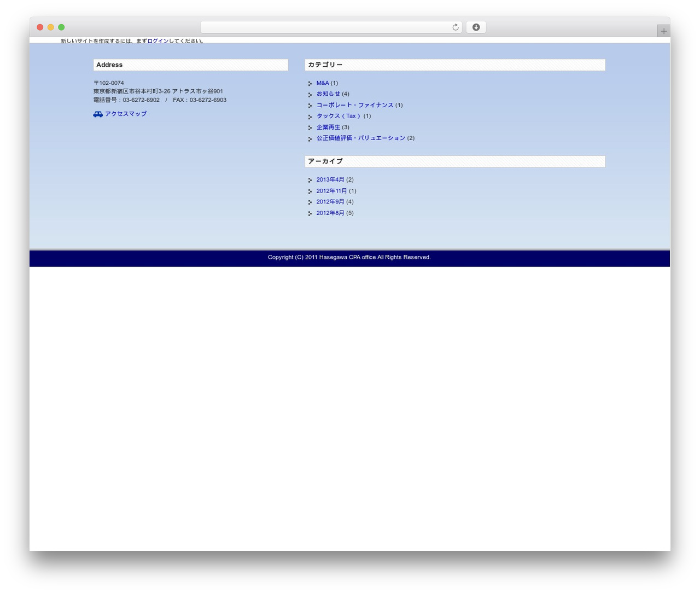Image resolution: width=700 pixels, height=593 pixels.
Task: Go to the 2012年9月 archive
Action: point(330,202)
